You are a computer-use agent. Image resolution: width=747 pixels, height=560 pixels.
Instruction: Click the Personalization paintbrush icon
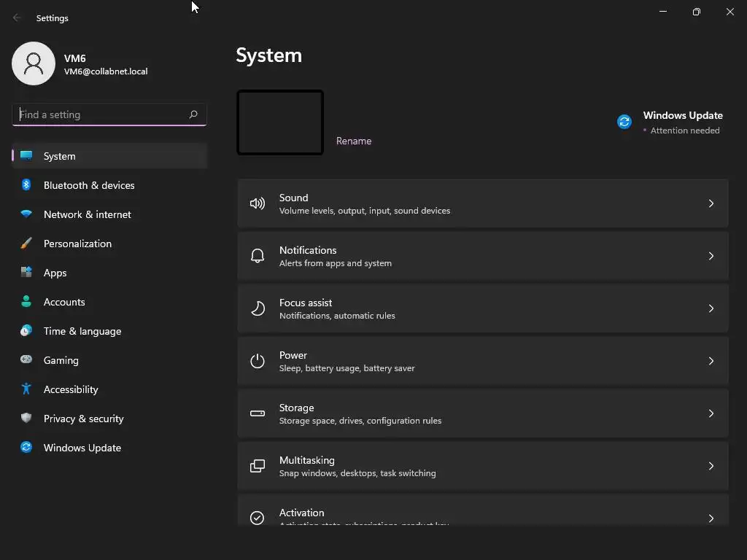click(x=26, y=244)
